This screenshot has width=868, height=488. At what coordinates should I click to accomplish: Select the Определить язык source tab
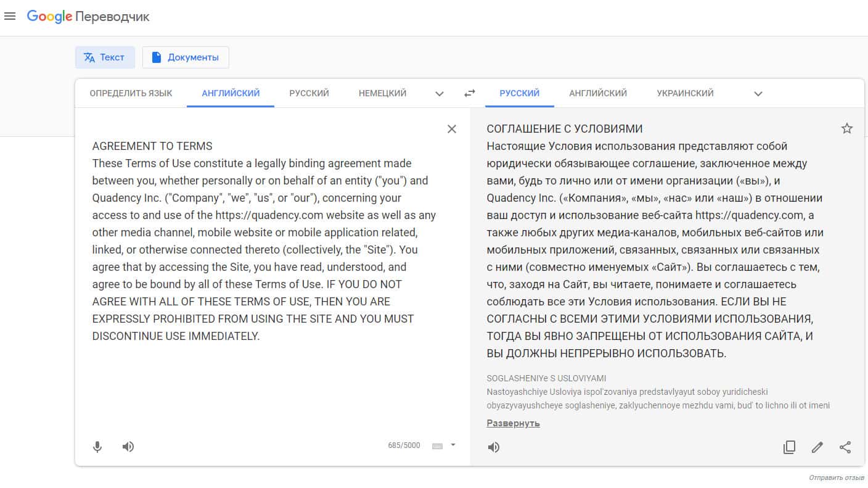(131, 93)
